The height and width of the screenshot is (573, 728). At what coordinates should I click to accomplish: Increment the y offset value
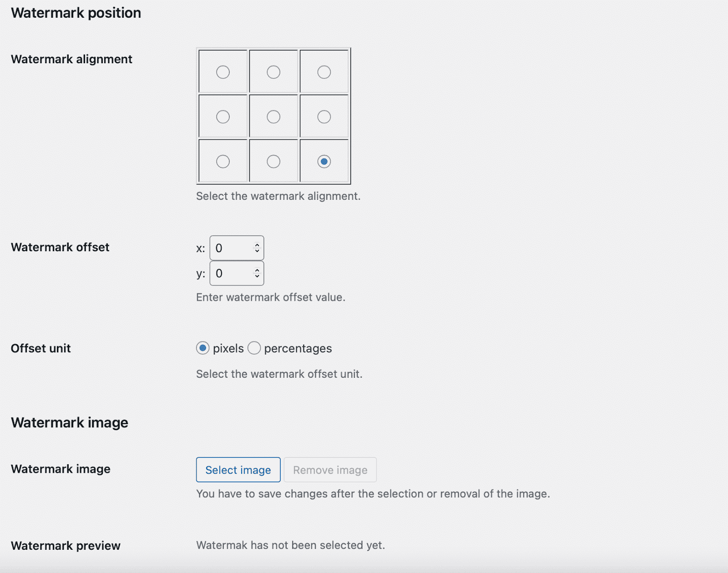point(256,270)
